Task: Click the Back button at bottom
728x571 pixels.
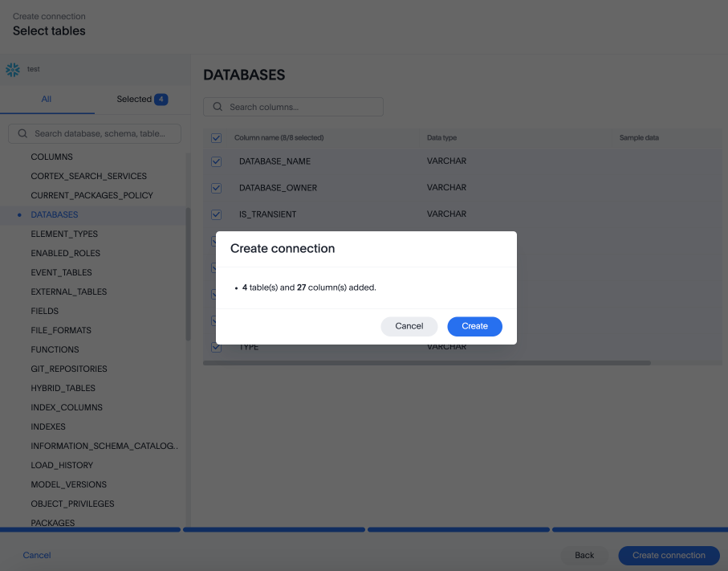Action: click(x=584, y=555)
